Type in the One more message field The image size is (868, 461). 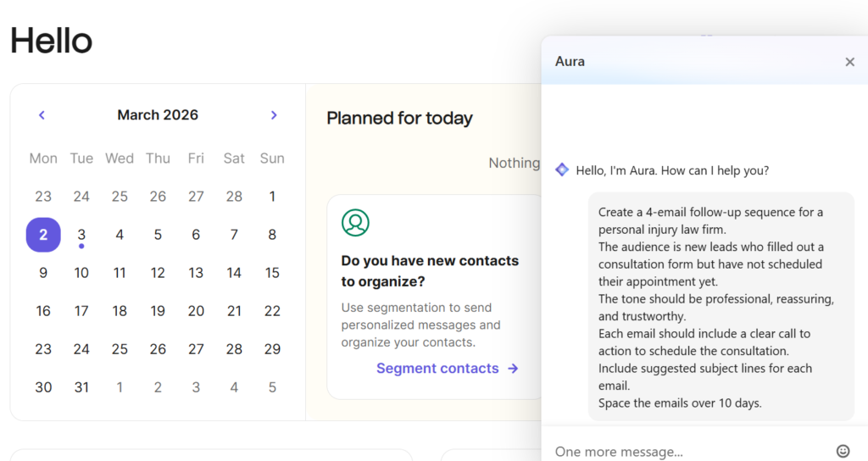pyautogui.click(x=687, y=451)
